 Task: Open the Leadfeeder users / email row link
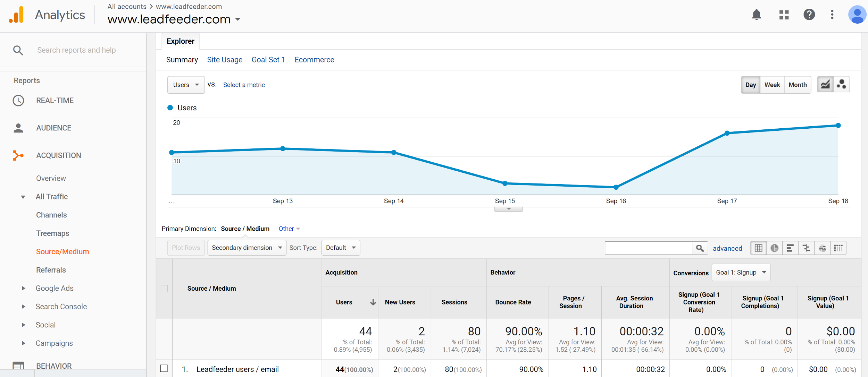tap(237, 369)
